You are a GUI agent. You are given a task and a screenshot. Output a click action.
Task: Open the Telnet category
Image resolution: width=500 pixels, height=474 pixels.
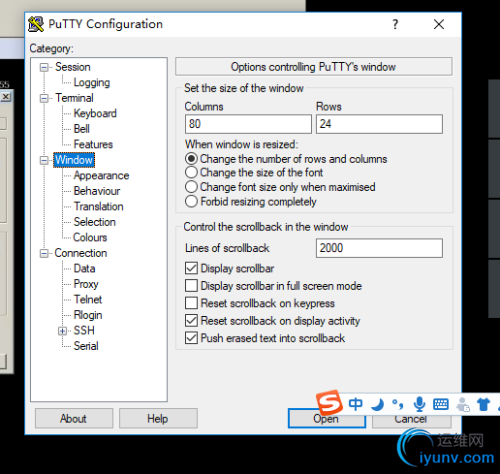tap(88, 299)
